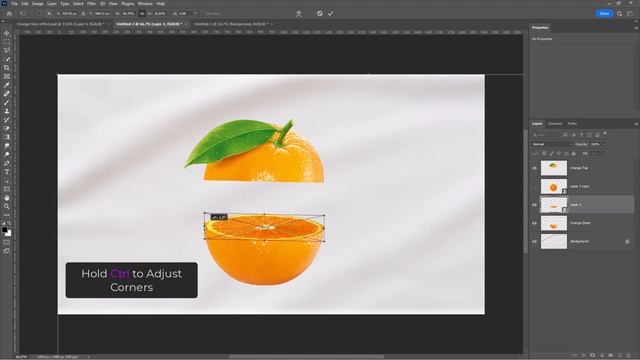Select the Dodge tool
The height and width of the screenshot is (360, 640).
point(7,154)
